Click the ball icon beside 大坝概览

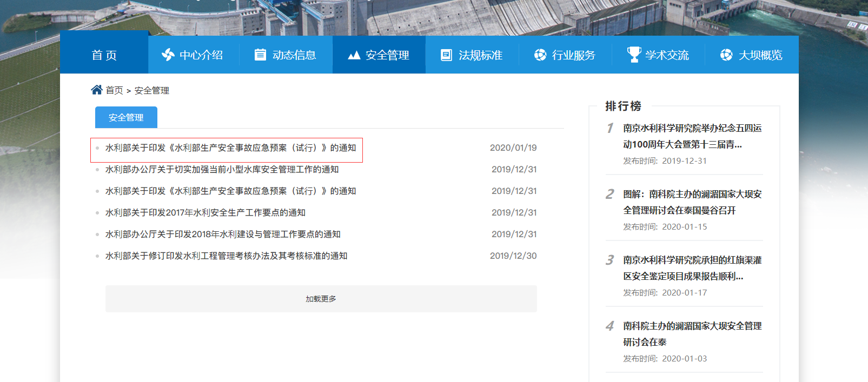point(726,55)
